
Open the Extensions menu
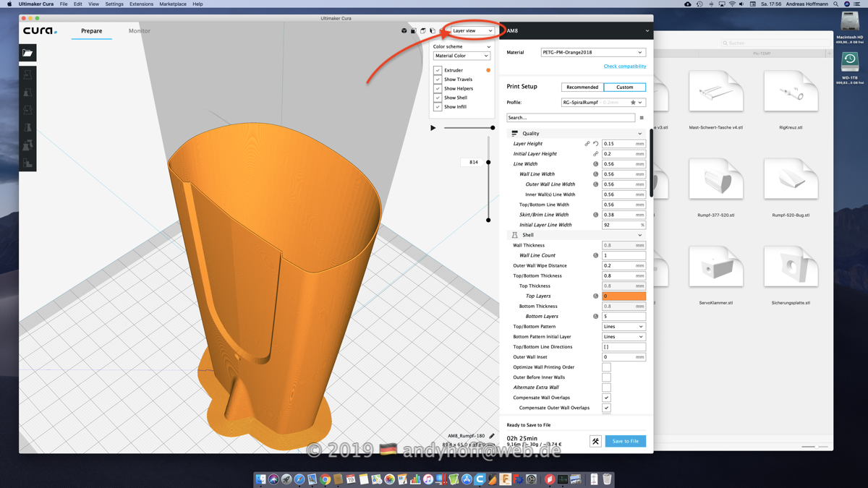pyautogui.click(x=141, y=4)
